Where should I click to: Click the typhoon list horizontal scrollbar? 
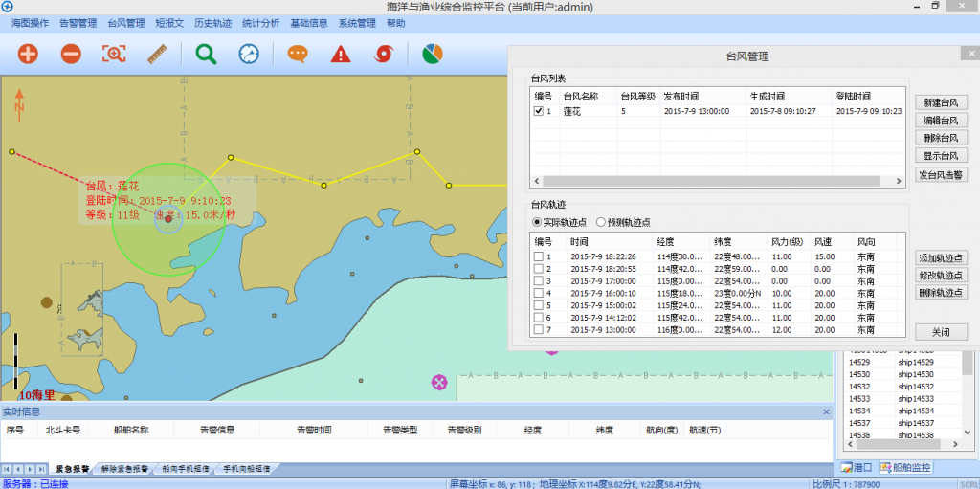[x=711, y=182]
